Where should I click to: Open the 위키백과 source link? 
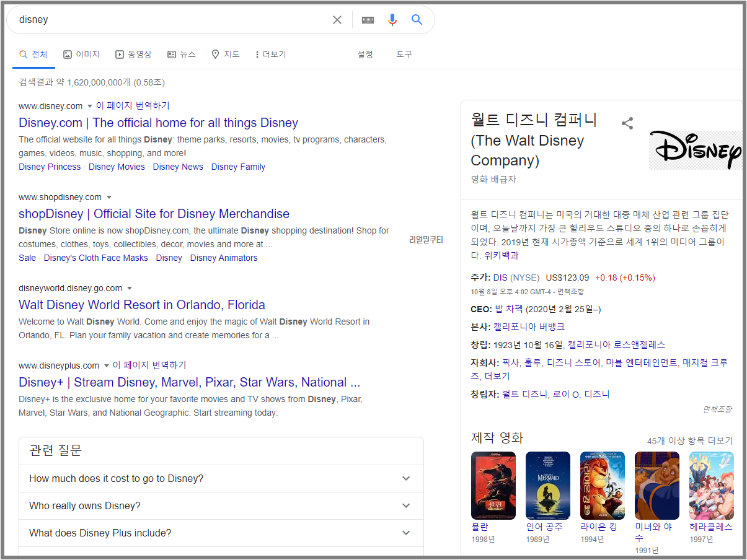(x=502, y=255)
